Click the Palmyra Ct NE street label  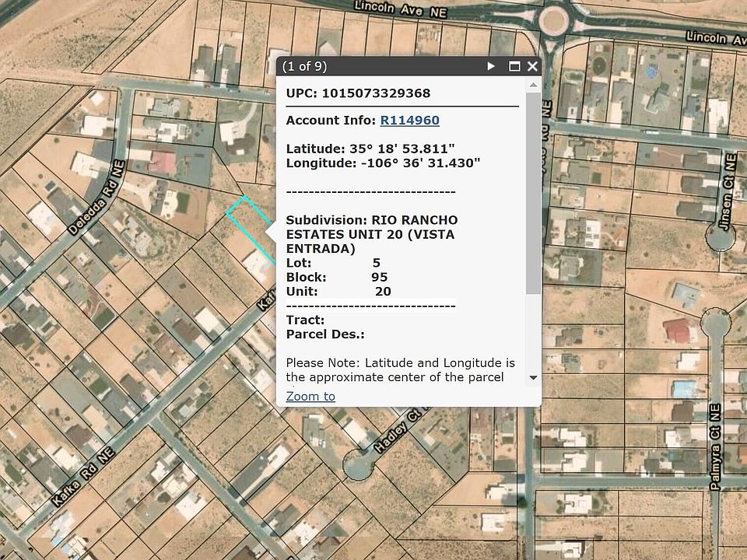click(x=716, y=447)
